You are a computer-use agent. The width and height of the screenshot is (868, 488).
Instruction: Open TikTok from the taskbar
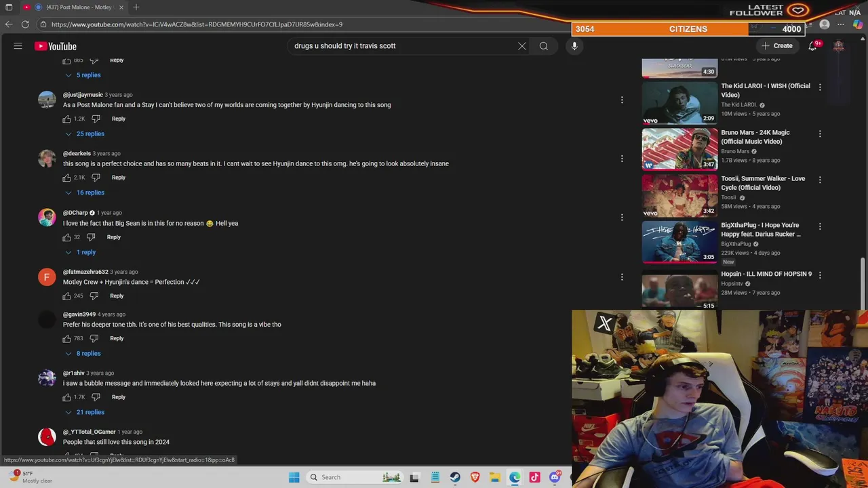(535, 477)
